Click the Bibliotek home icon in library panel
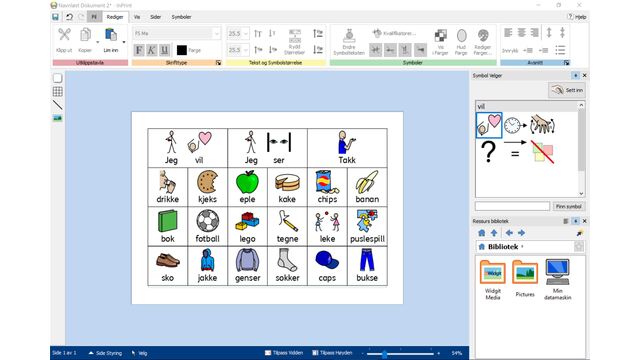This screenshot has height=360, width=640. [482, 233]
